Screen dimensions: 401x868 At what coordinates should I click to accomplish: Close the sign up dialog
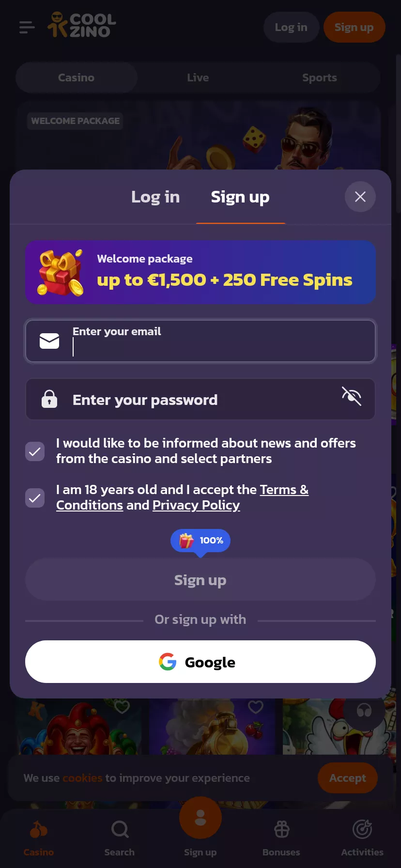pos(360,197)
